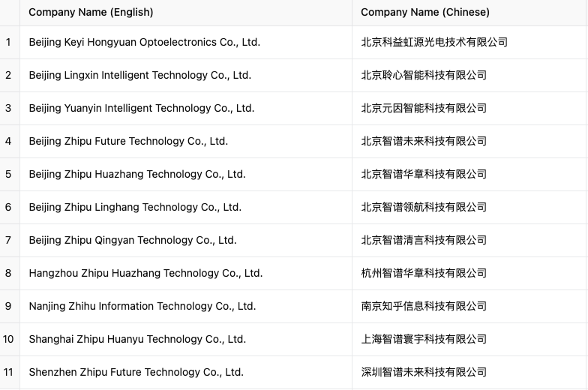This screenshot has width=588, height=390.
Task: Select the Beijing Zhipu Linghang Technology cell
Action: [x=135, y=207]
